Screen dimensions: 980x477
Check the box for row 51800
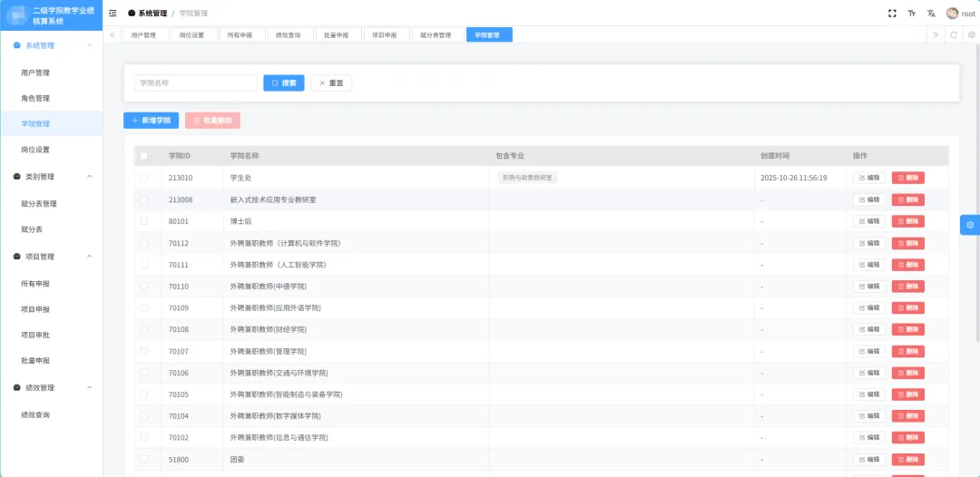point(144,460)
